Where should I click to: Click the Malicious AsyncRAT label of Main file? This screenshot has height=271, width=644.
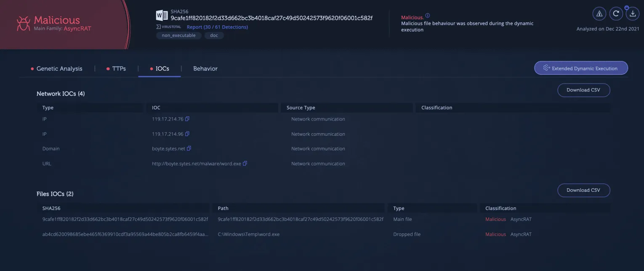click(508, 219)
